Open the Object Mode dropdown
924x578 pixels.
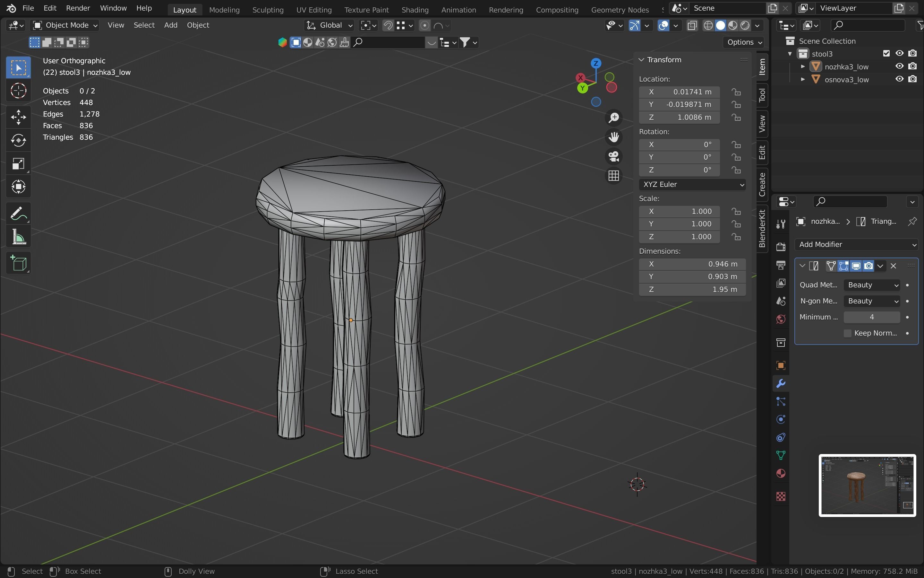click(x=65, y=25)
